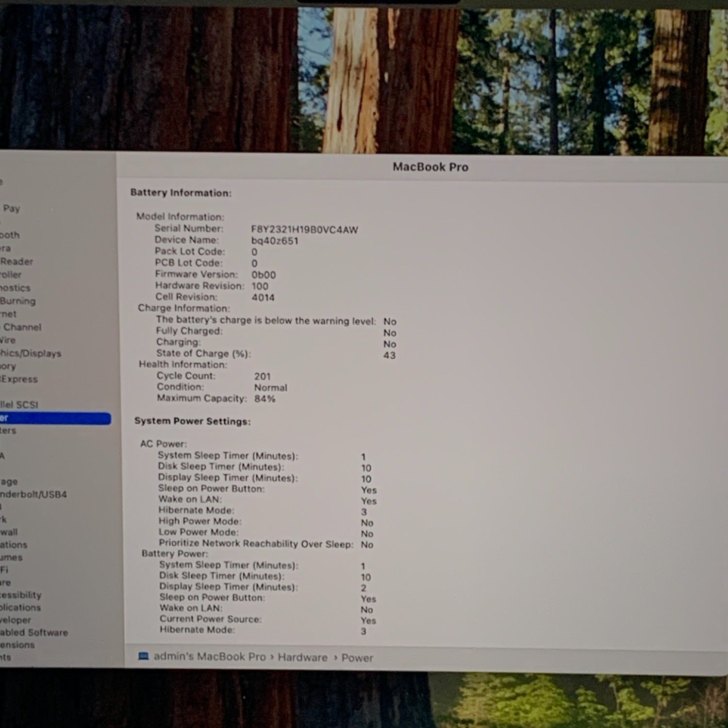The height and width of the screenshot is (728, 728).
Task: Open Thunderbolt/USB4 in the sidebar
Action: [x=33, y=495]
